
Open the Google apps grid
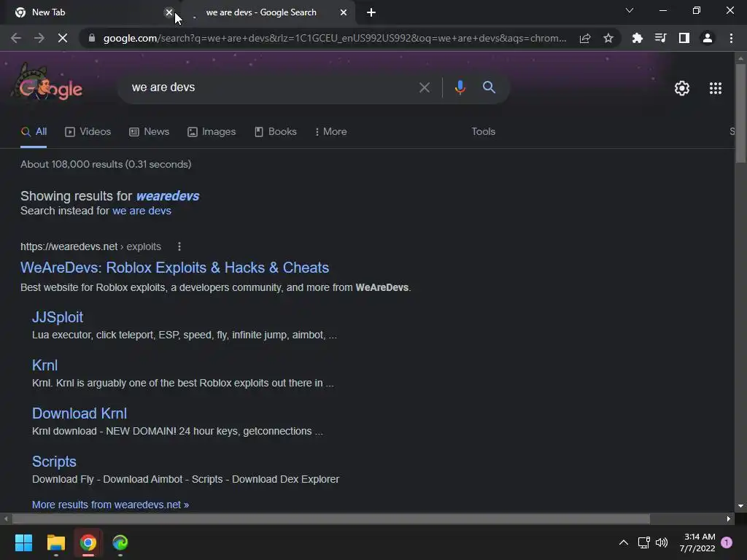(716, 88)
